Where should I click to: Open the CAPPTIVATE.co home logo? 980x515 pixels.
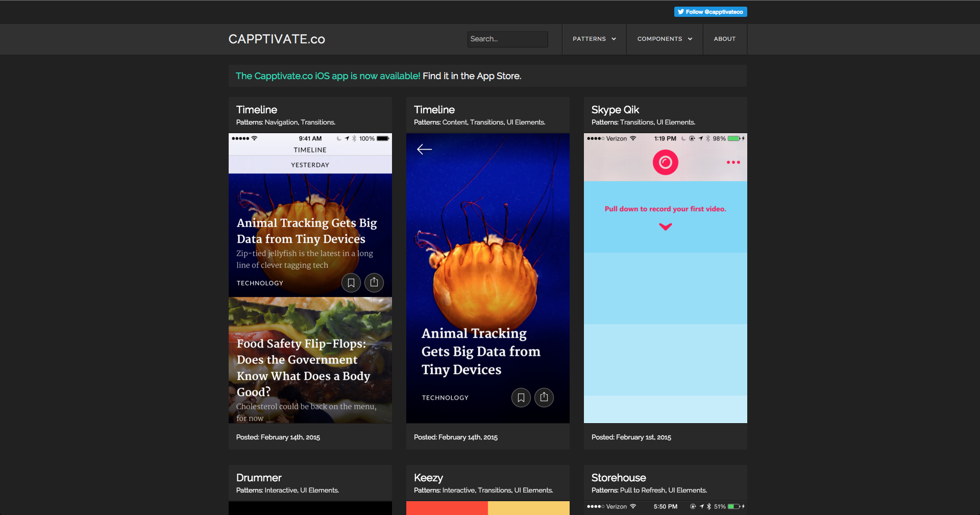pyautogui.click(x=277, y=39)
